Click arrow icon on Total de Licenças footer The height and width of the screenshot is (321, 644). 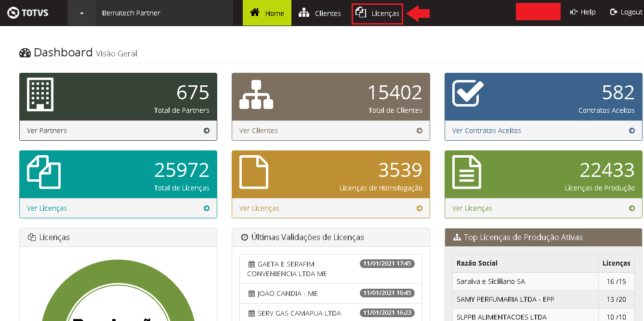coord(207,208)
